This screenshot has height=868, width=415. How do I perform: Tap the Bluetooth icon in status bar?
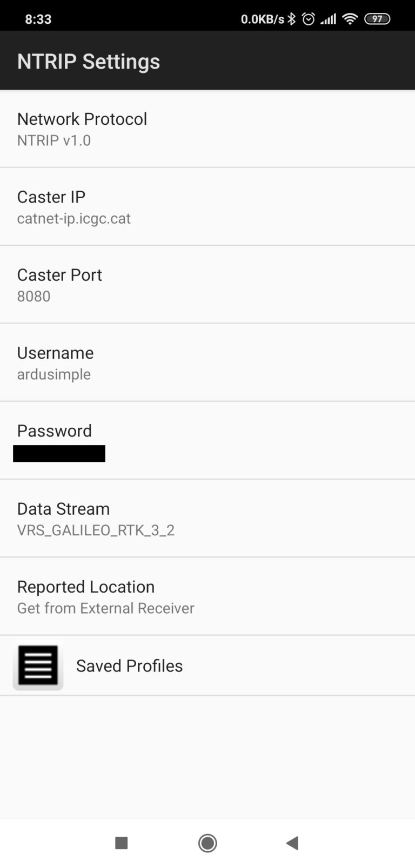pyautogui.click(x=293, y=18)
